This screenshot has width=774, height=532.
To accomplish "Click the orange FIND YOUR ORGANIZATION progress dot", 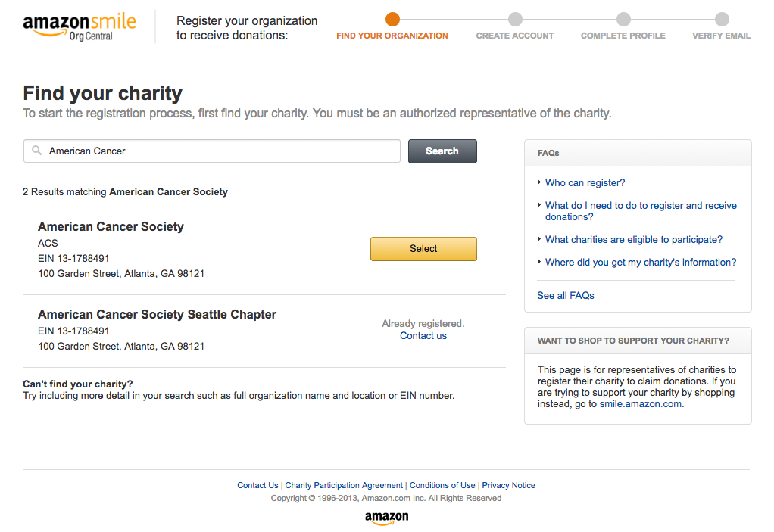I will [392, 20].
